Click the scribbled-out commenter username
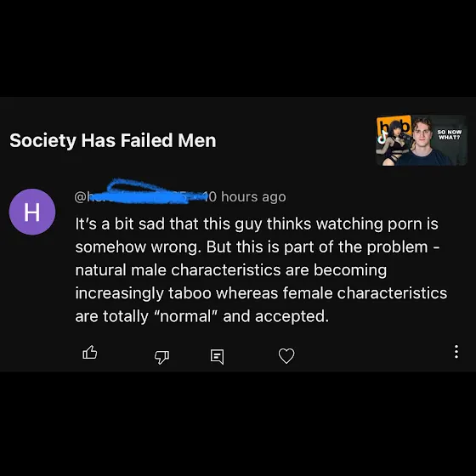 139,194
